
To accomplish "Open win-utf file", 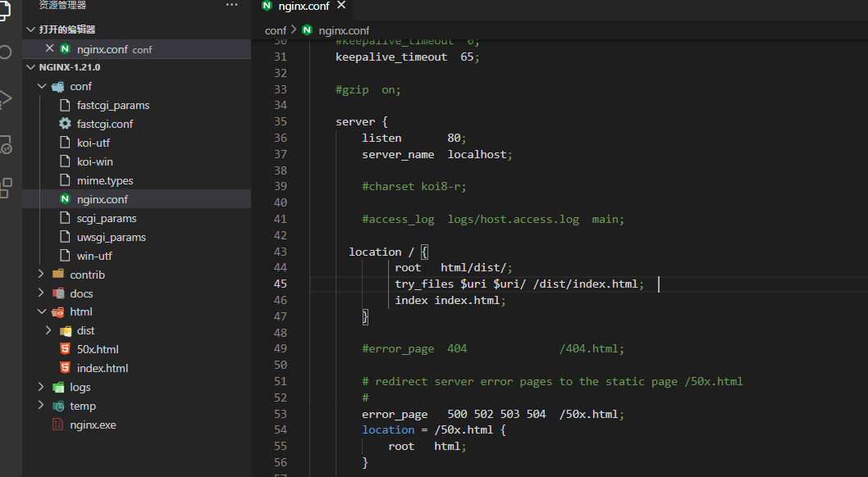I will pyautogui.click(x=94, y=256).
